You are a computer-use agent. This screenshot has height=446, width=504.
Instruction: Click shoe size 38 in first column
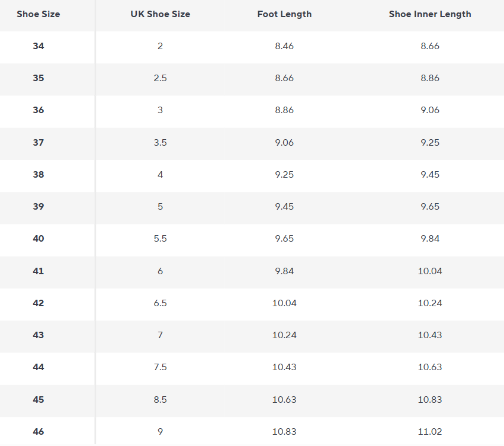point(38,175)
